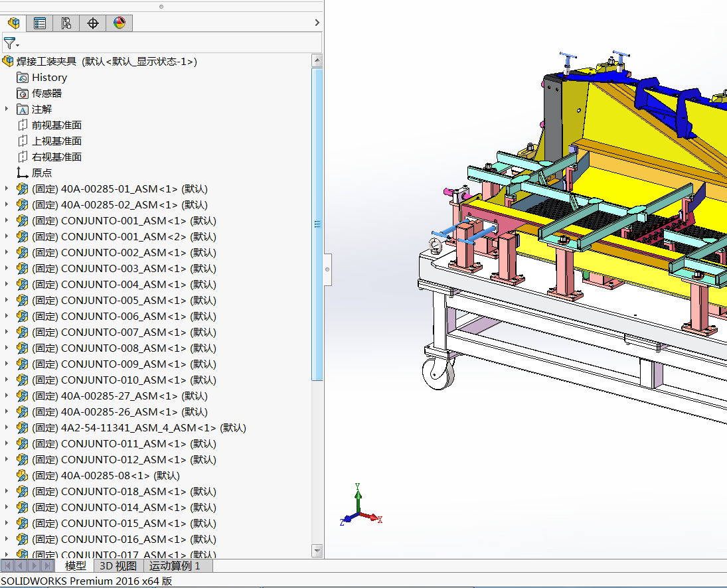The height and width of the screenshot is (588, 727).
Task: Select the 焊接工装夹具 top assembly icon
Action: 8,61
